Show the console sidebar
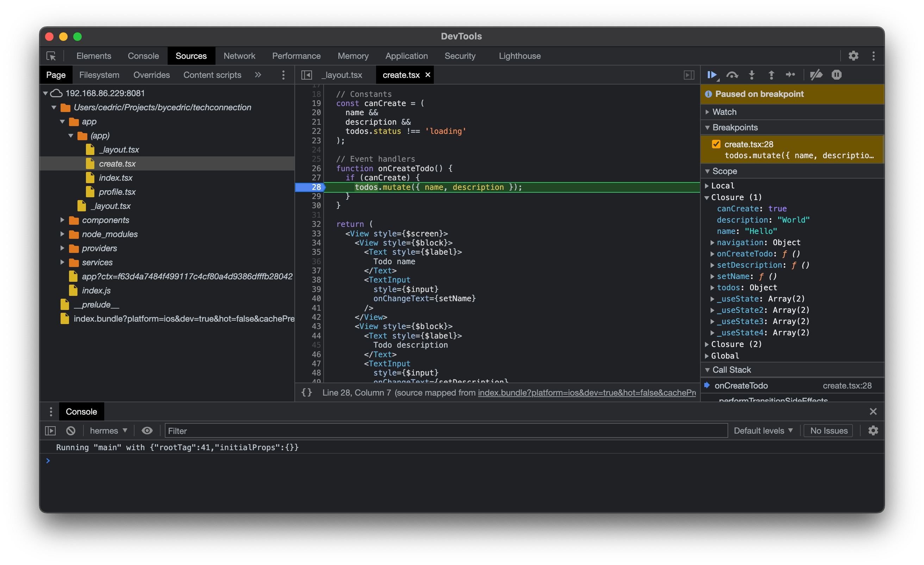The height and width of the screenshot is (565, 924). (50, 431)
